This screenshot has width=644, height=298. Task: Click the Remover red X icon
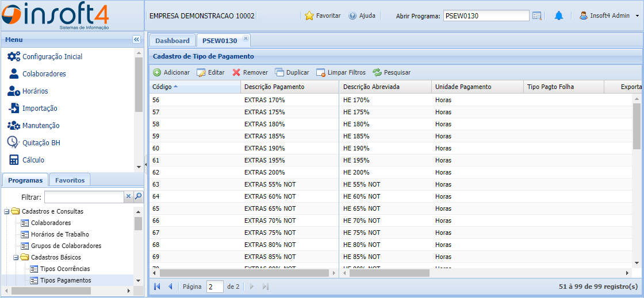tap(236, 72)
